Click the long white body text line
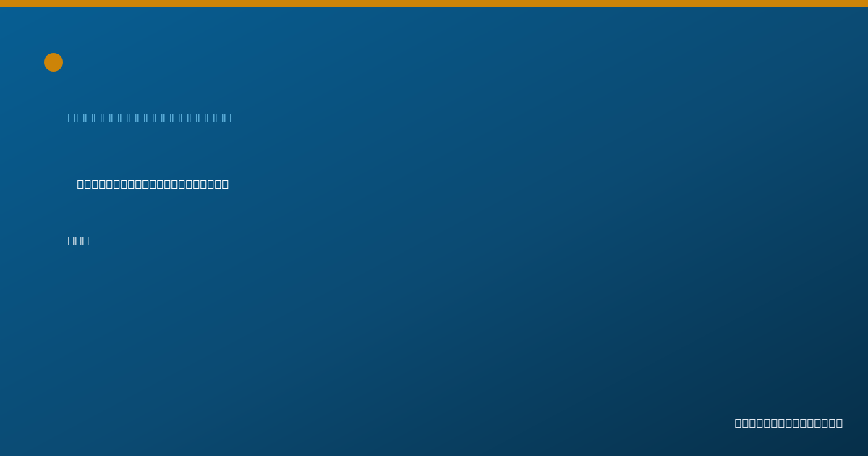The image size is (868, 456). [x=153, y=184]
